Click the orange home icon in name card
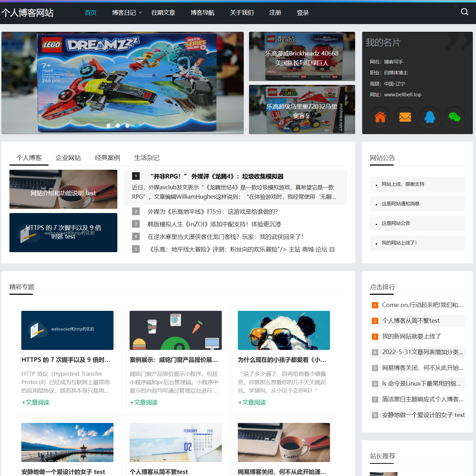The width and height of the screenshot is (476, 476). pyautogui.click(x=380, y=117)
